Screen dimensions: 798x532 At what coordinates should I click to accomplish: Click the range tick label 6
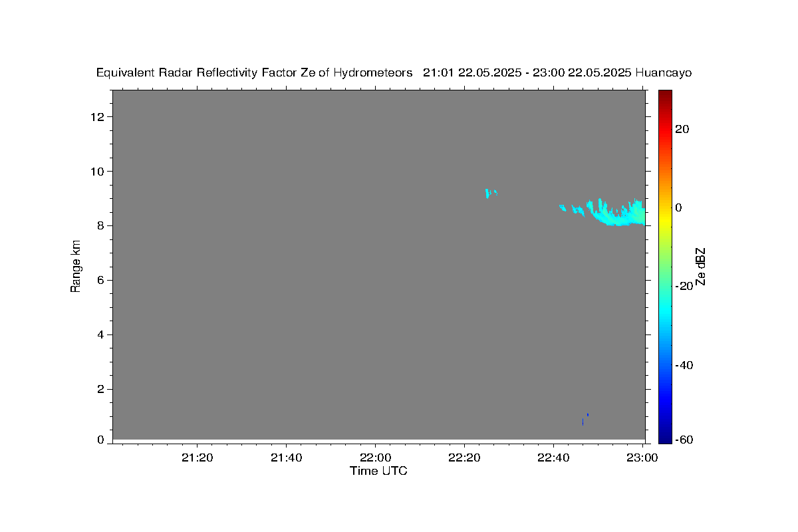point(102,281)
